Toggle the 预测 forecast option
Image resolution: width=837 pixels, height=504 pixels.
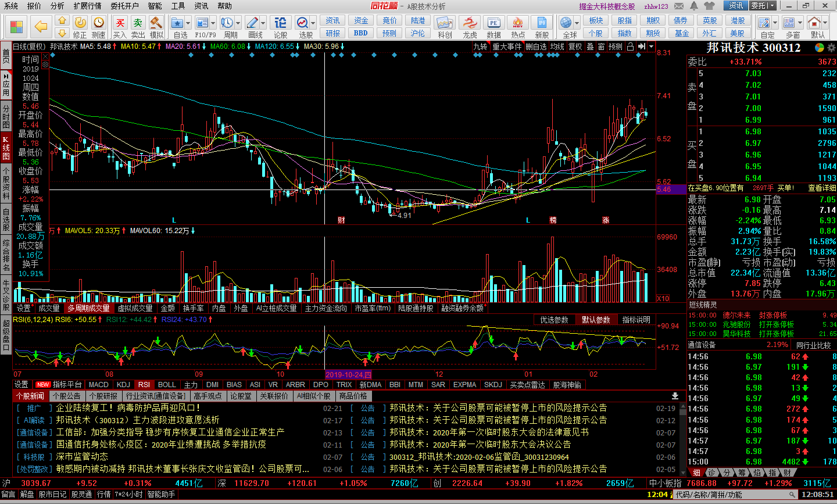pyautogui.click(x=616, y=47)
